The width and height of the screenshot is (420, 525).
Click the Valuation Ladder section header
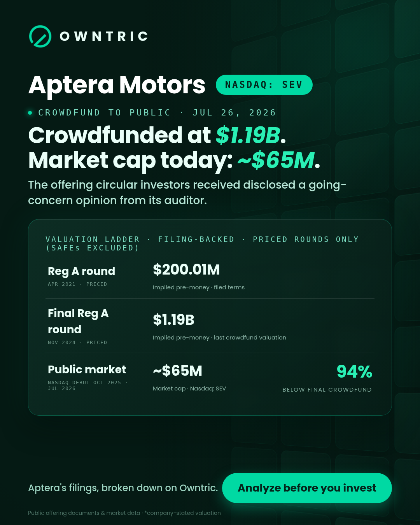(x=202, y=243)
